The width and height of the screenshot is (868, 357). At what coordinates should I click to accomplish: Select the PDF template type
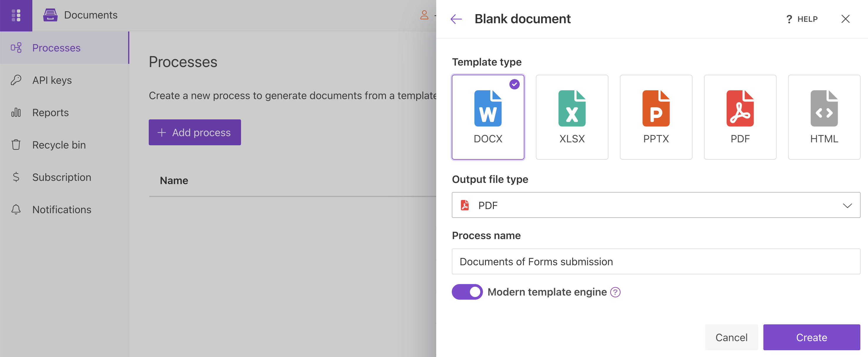click(740, 117)
